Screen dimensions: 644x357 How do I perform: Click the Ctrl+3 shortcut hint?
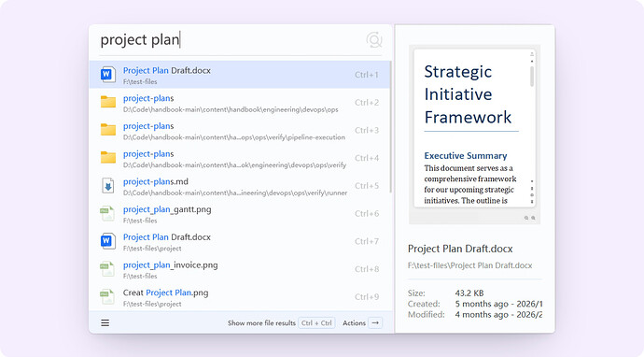[367, 131]
